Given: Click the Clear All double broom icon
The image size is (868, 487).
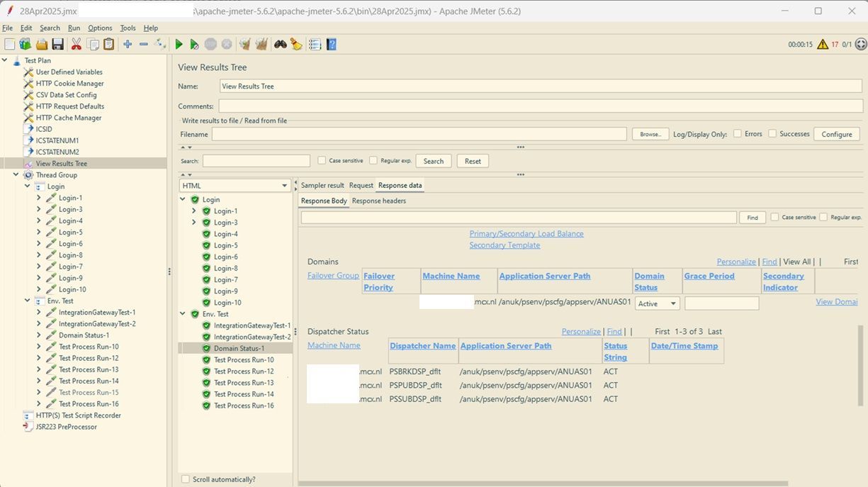Looking at the screenshot, I should [x=261, y=44].
